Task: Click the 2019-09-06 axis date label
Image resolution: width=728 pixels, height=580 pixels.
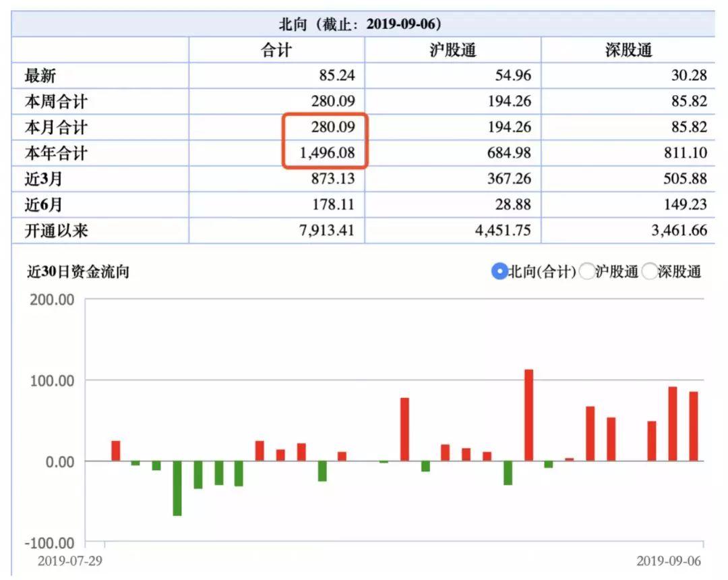Action: pos(669,561)
